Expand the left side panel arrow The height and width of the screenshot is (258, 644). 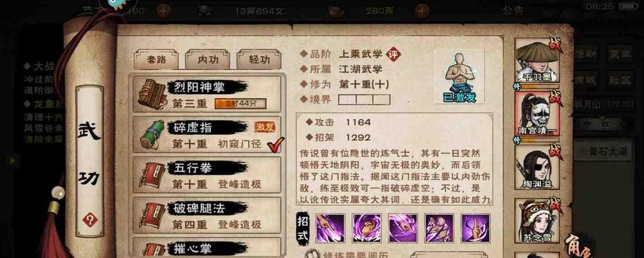[x=13, y=161]
